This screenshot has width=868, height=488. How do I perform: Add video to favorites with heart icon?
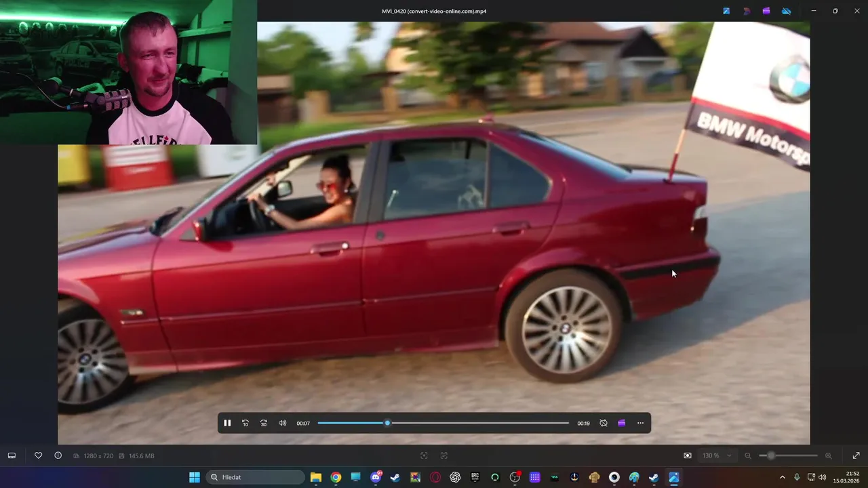tap(39, 455)
